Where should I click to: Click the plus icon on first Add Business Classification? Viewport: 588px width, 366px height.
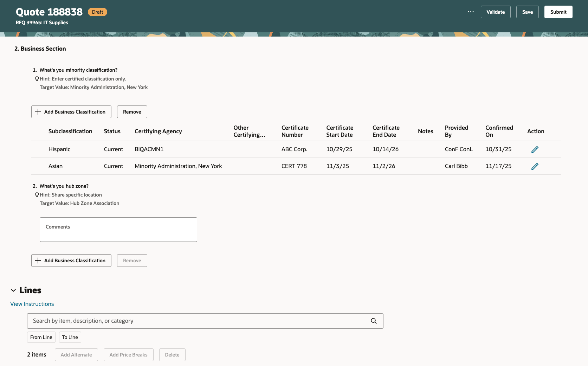pos(38,111)
